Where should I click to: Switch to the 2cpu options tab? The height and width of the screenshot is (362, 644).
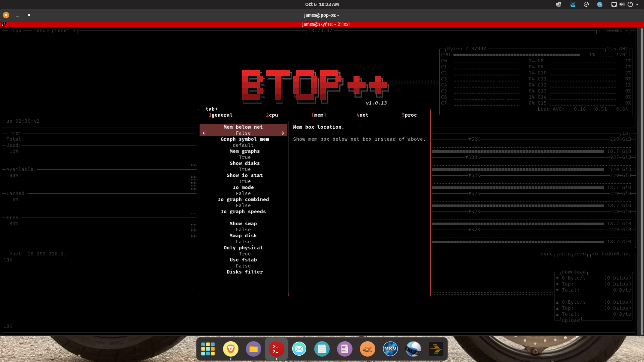[272, 115]
